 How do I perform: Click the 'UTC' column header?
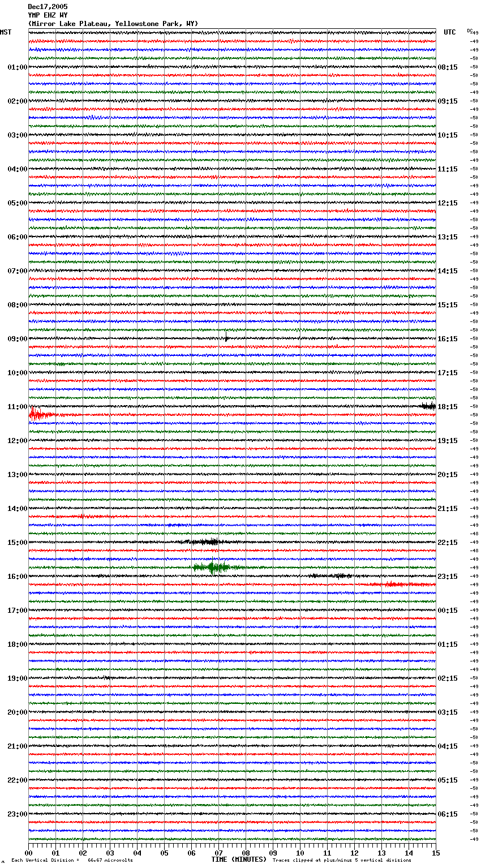(450, 32)
